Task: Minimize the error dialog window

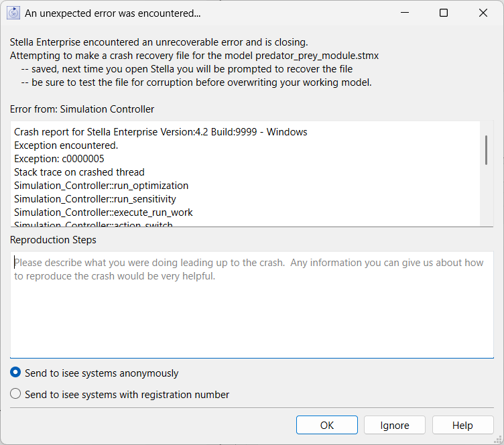Action: click(405, 13)
